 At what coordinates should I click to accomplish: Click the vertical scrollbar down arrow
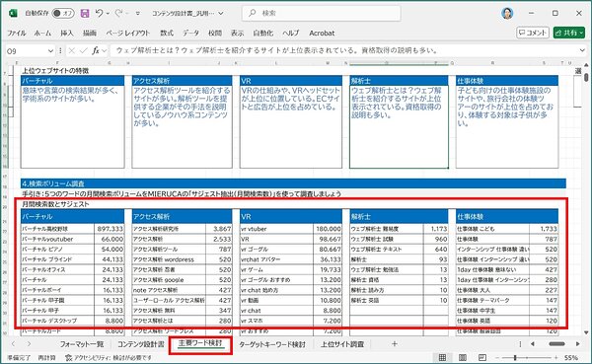click(586, 332)
